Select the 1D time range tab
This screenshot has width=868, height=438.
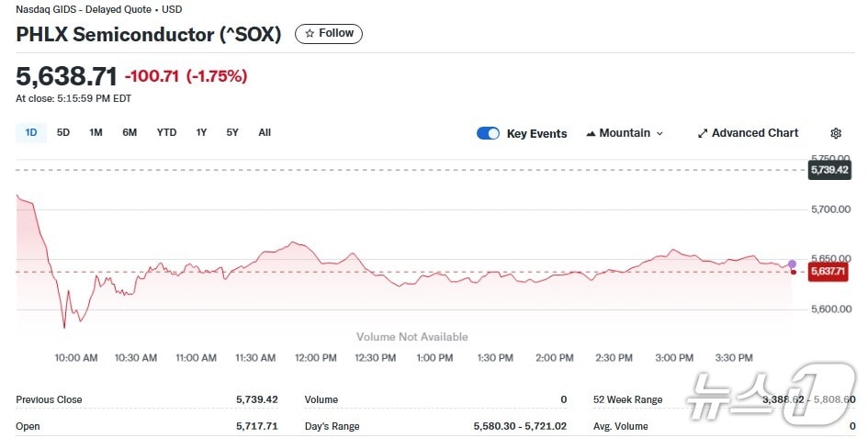pos(31,132)
